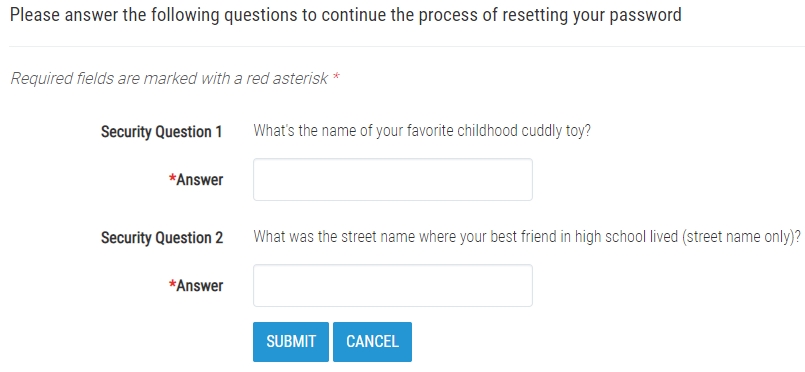The width and height of the screenshot is (805, 372).
Task: Click the favorite childhood cuddly toy question text
Action: [422, 131]
